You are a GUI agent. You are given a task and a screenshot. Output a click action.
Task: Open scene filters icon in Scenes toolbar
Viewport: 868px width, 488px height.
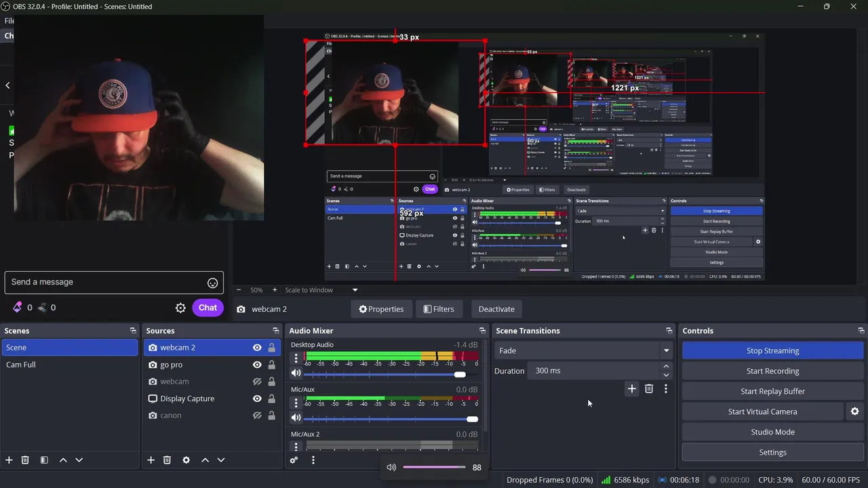(44, 460)
